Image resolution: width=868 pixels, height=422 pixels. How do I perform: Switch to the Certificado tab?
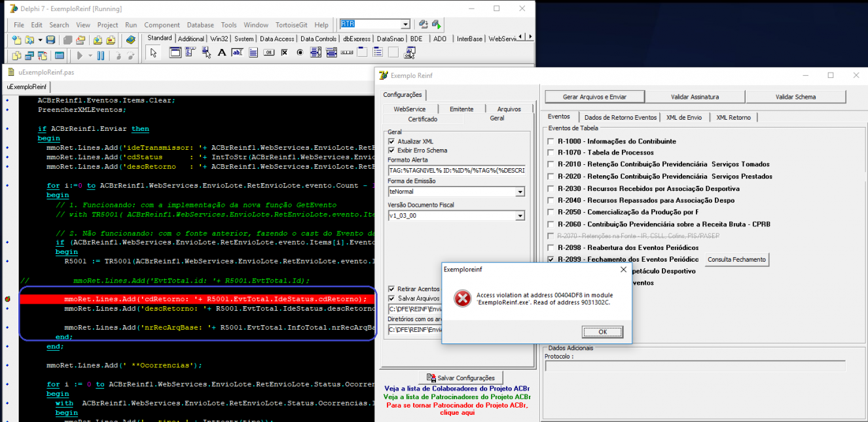click(x=423, y=119)
